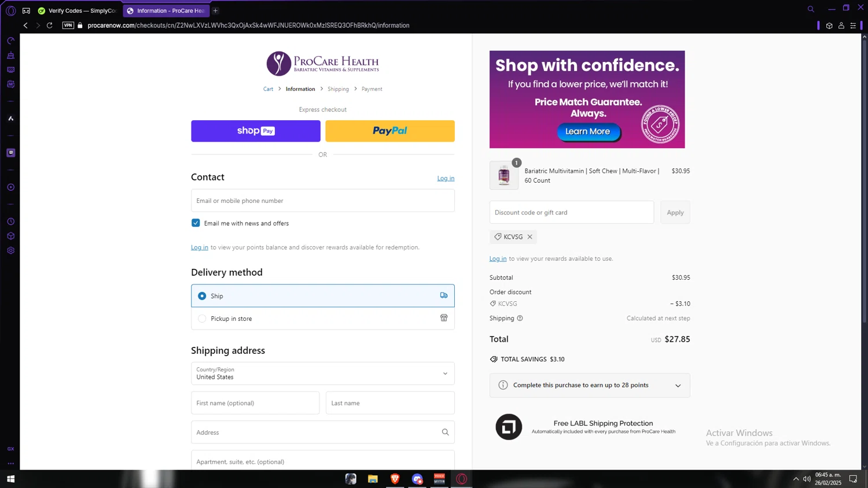Select the Shipping breadcrumb step
The height and width of the screenshot is (488, 868).
pyautogui.click(x=338, y=89)
